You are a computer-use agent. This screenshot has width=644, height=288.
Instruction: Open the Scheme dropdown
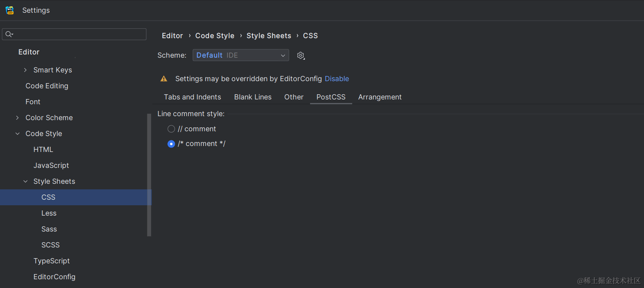tap(241, 55)
